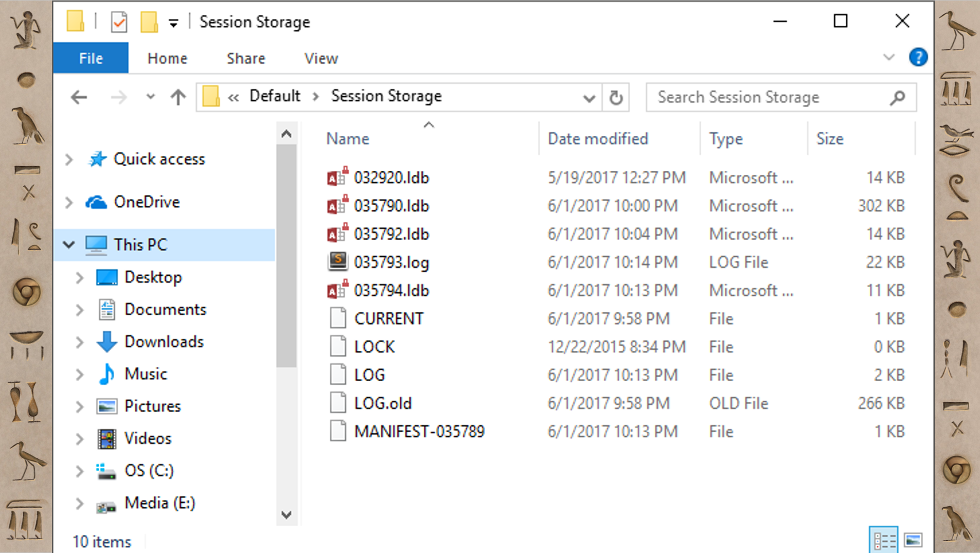Open the Help question mark icon
The width and height of the screenshot is (980, 553).
pos(918,57)
